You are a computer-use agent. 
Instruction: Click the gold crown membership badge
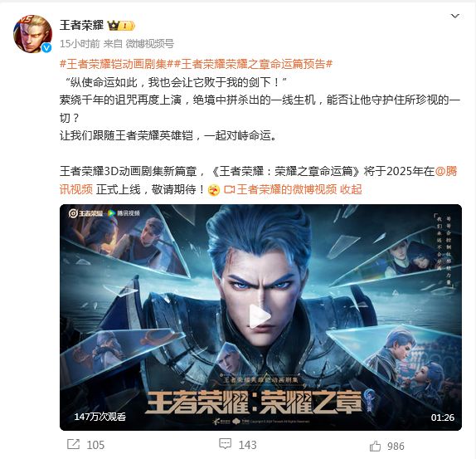121,26
